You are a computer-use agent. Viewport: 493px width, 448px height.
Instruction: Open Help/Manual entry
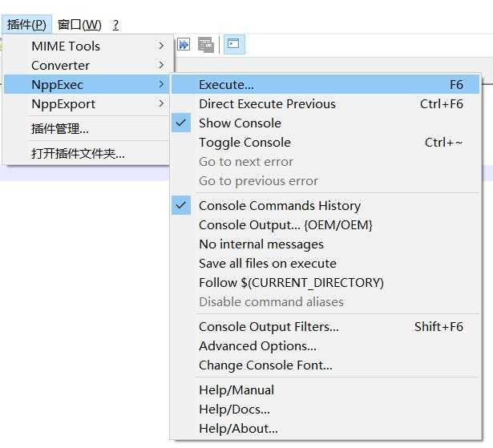tap(325, 390)
